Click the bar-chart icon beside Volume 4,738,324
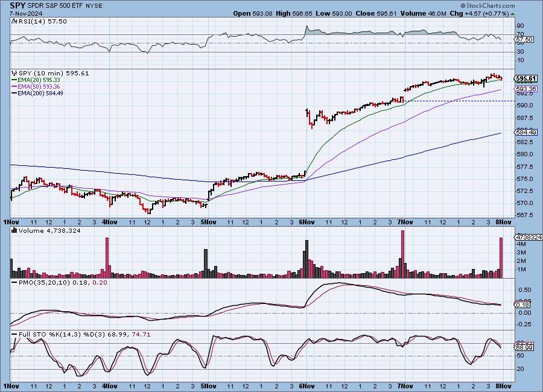 (14, 230)
